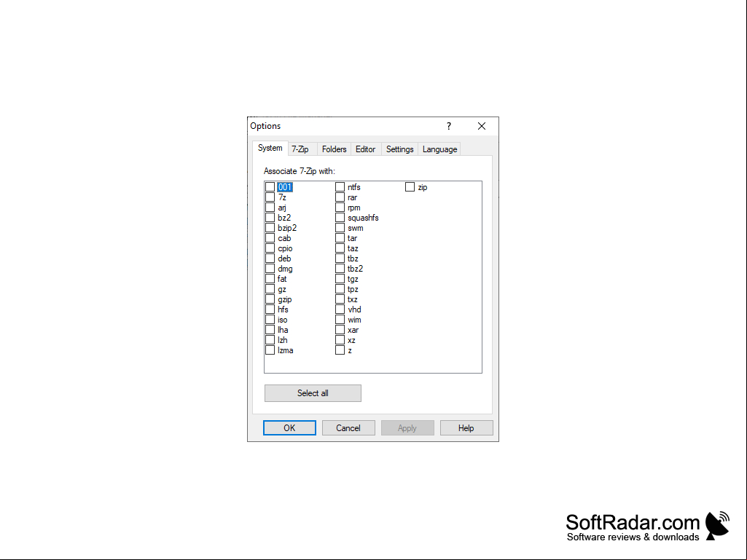Tick the cpio checkbox
This screenshot has height=560, width=747.
[x=270, y=248]
